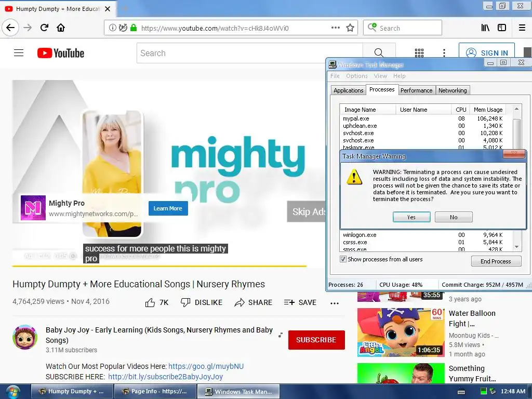Click the yellow ad progress bar
This screenshot has width=532, height=399.
click(159, 265)
